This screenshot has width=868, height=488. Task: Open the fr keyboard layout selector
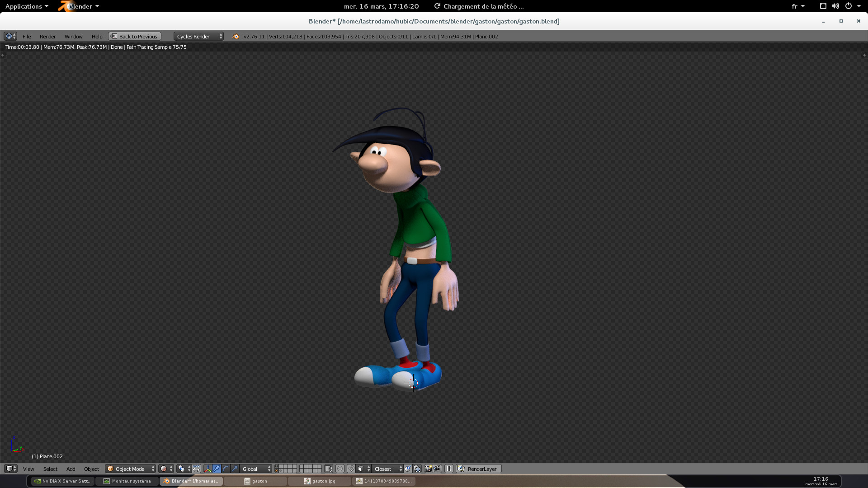coord(798,6)
